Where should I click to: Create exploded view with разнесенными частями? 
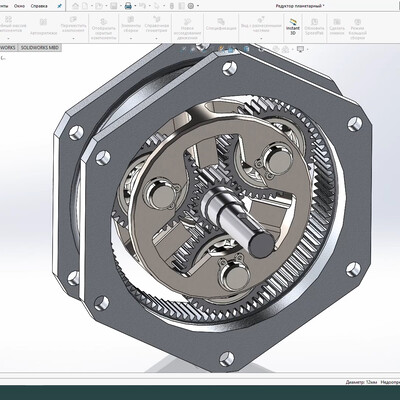click(261, 24)
